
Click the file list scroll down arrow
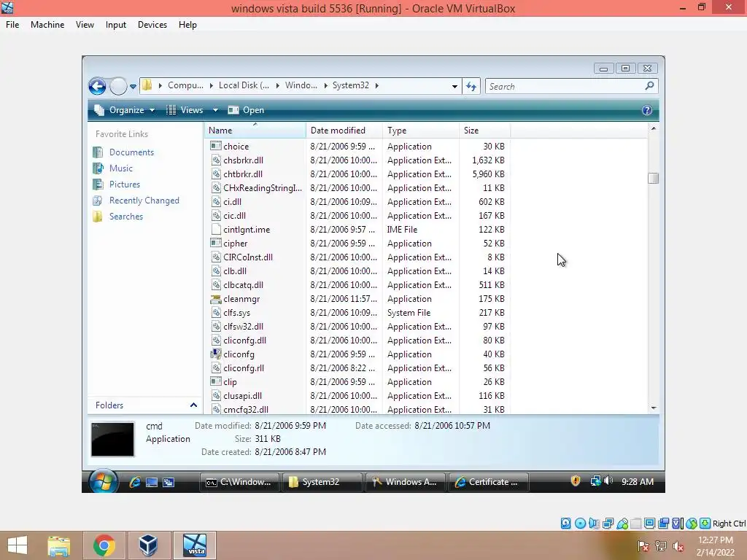tap(653, 408)
